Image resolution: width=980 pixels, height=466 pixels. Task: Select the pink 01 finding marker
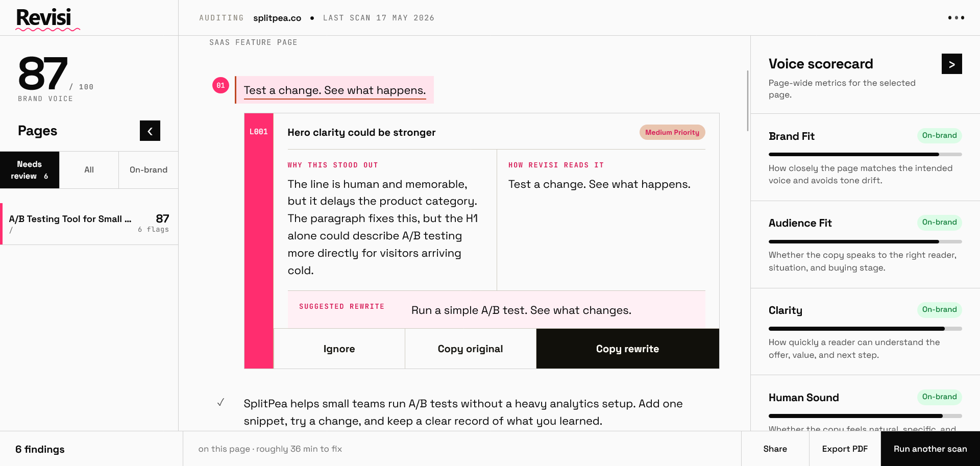220,85
